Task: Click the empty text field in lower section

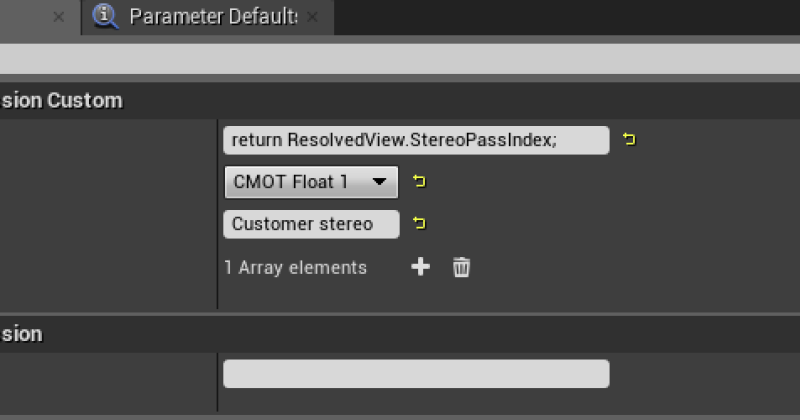Action: point(416,374)
